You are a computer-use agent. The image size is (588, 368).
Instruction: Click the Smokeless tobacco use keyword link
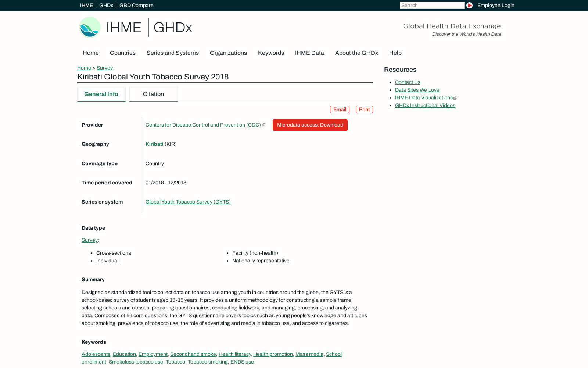coord(136,362)
